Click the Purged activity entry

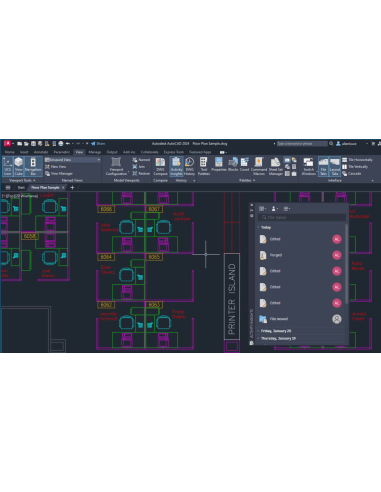coord(301,255)
